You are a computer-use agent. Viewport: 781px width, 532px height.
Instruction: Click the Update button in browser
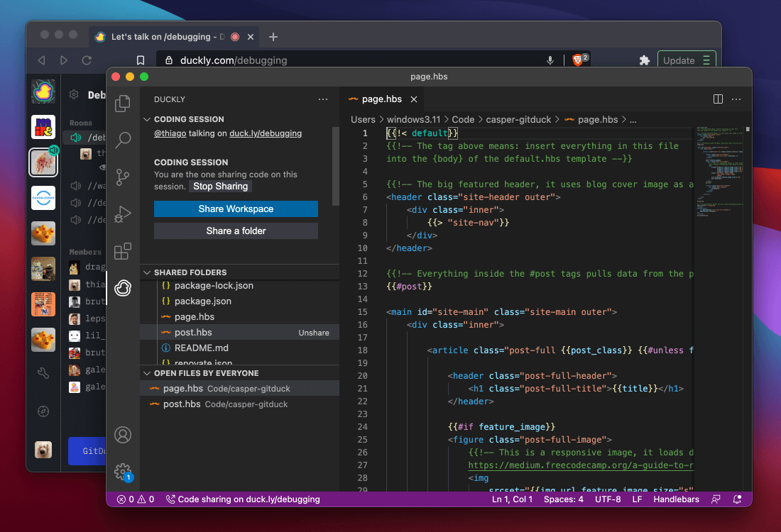pos(687,60)
